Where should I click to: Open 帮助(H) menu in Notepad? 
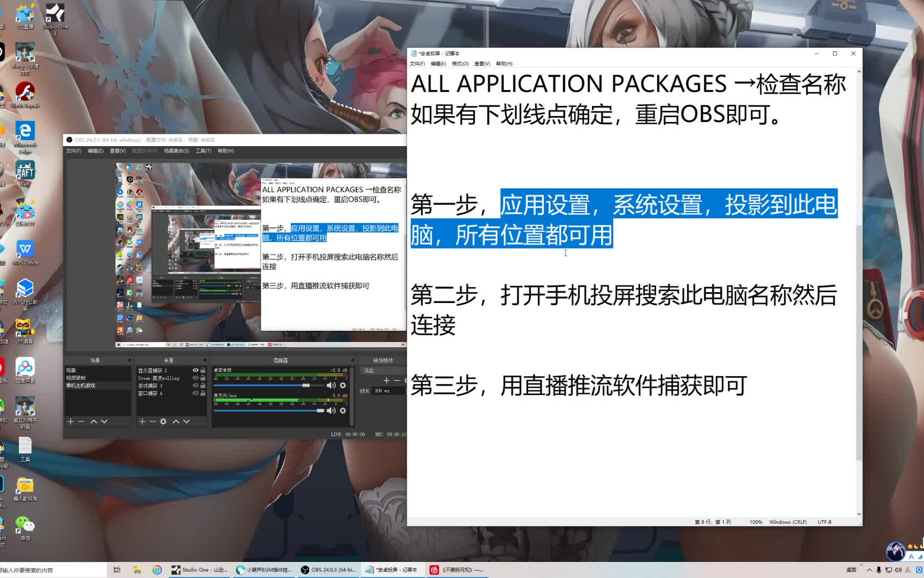[x=504, y=64]
